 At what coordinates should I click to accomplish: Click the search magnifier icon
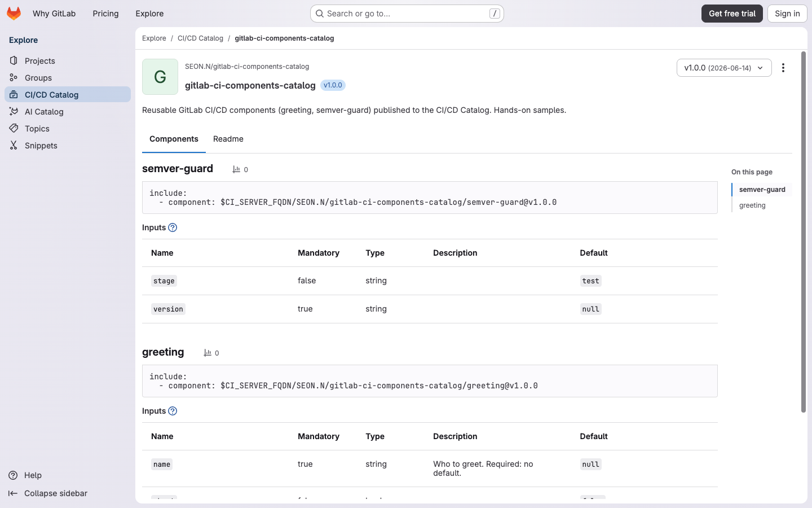point(320,14)
